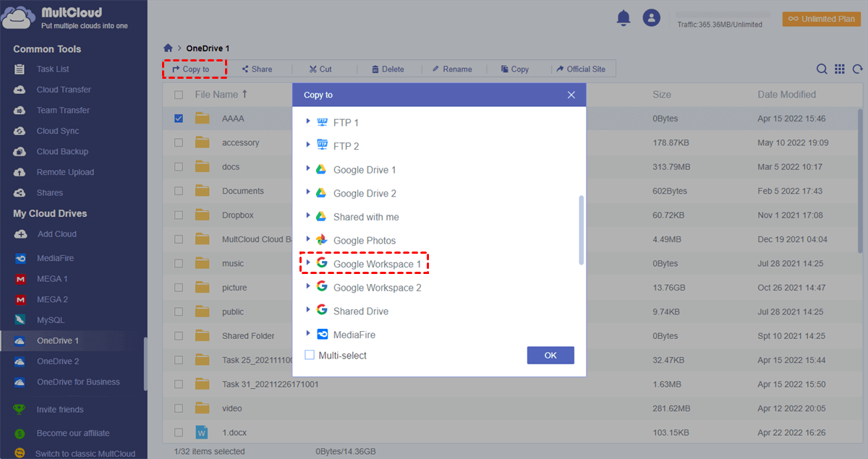Open Become our affiliate link
Viewport: 868px width, 459px height.
click(73, 434)
